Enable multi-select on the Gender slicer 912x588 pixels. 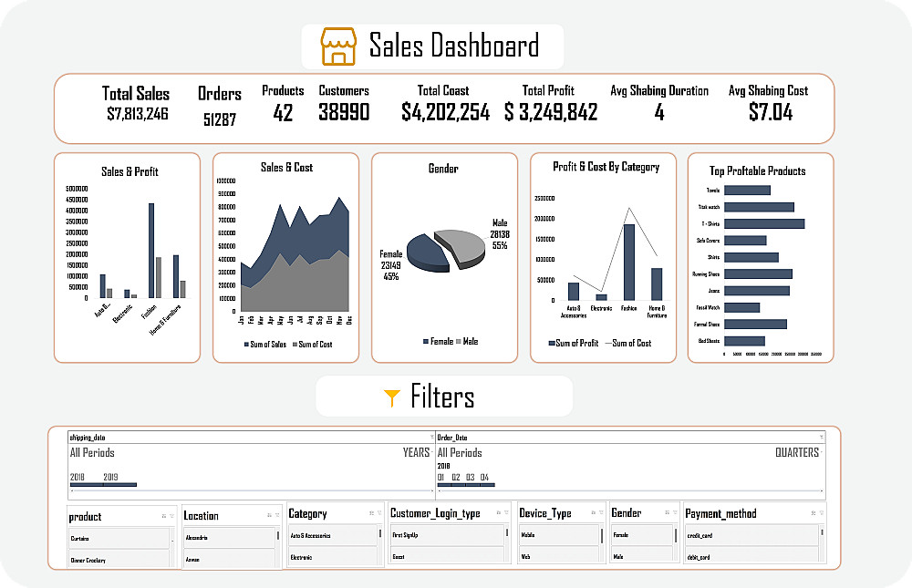(x=668, y=512)
